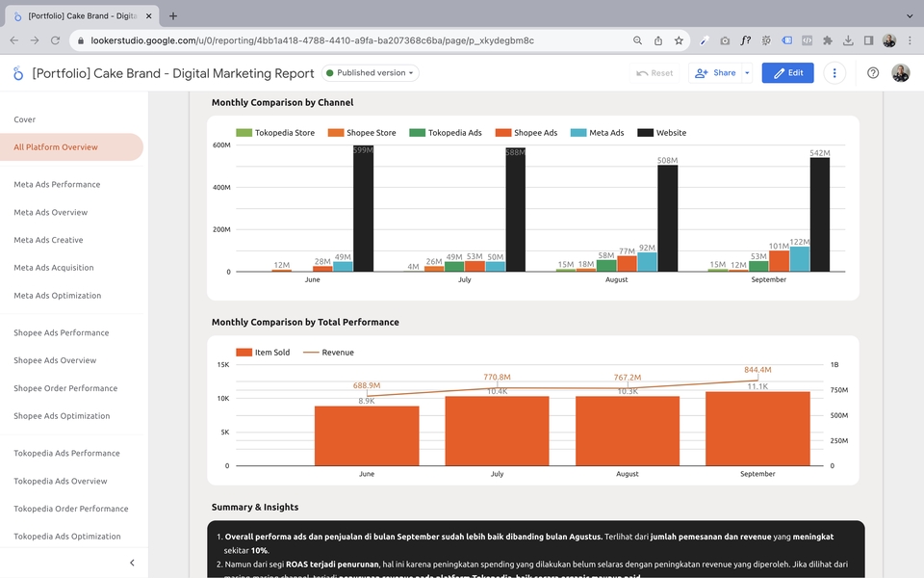924x578 pixels.
Task: Click the Tokopedia Store green legend swatch
Action: point(244,133)
